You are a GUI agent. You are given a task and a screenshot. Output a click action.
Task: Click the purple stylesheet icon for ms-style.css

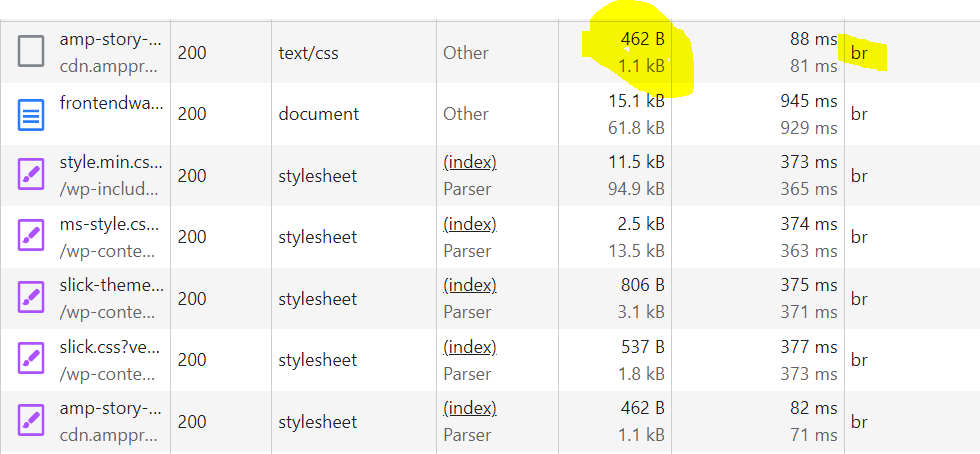click(x=31, y=236)
